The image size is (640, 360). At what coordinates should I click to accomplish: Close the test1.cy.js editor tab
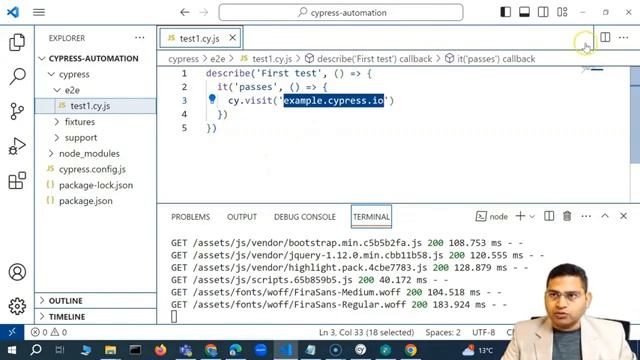point(232,38)
